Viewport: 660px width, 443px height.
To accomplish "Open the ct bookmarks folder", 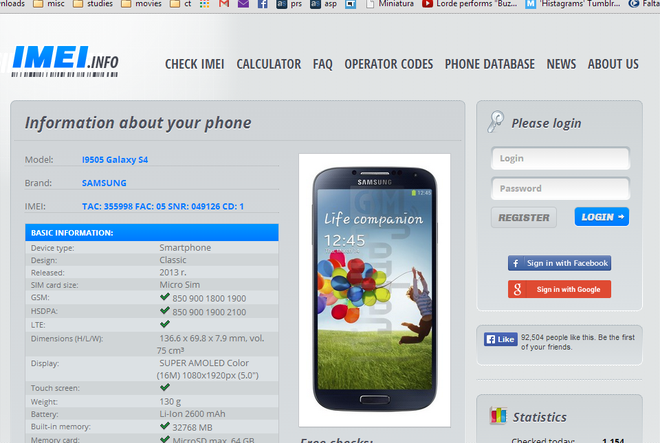I will [x=181, y=4].
